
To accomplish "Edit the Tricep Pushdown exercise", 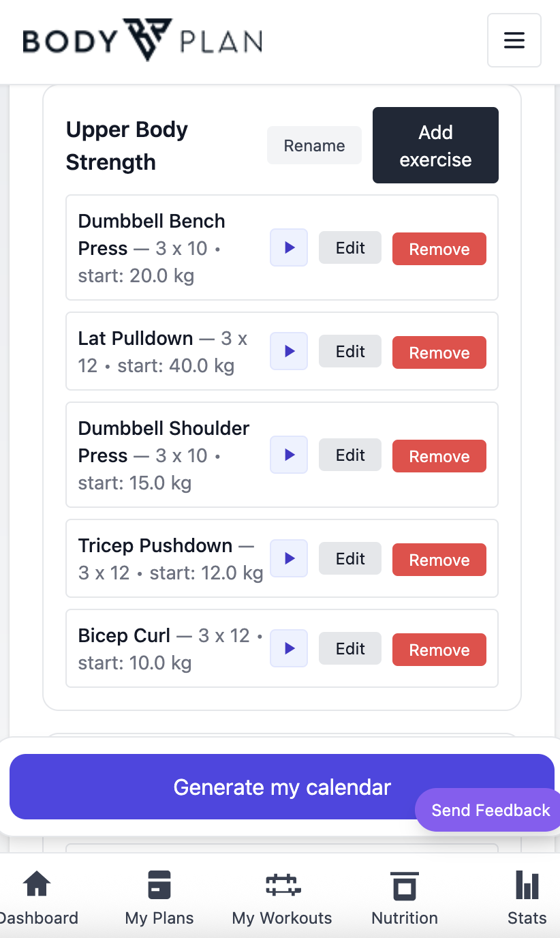I will (x=350, y=559).
